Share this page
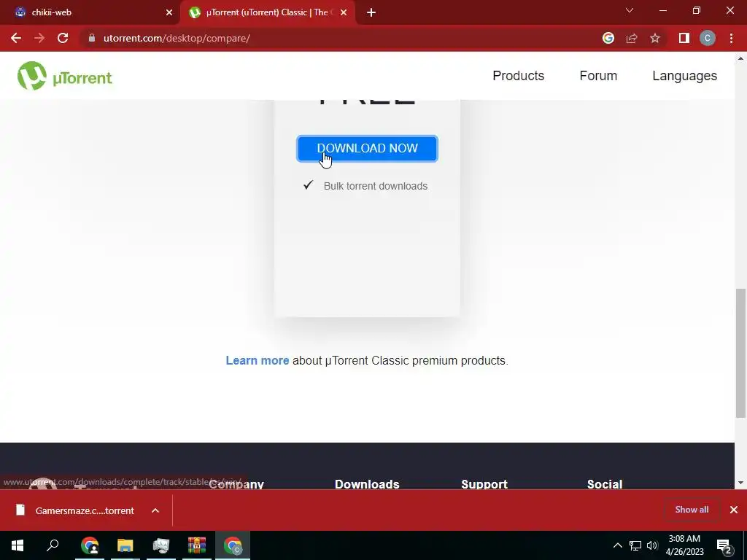Viewport: 747px width, 560px height. coord(632,38)
